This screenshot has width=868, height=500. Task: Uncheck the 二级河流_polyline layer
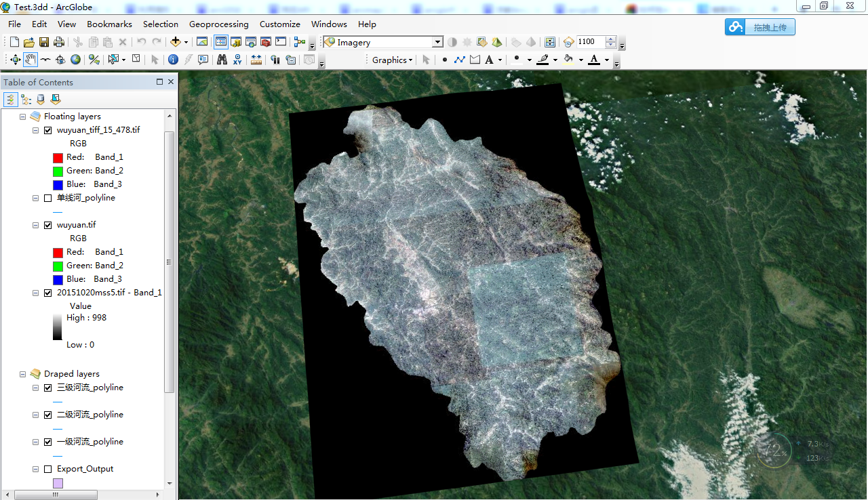pyautogui.click(x=47, y=415)
